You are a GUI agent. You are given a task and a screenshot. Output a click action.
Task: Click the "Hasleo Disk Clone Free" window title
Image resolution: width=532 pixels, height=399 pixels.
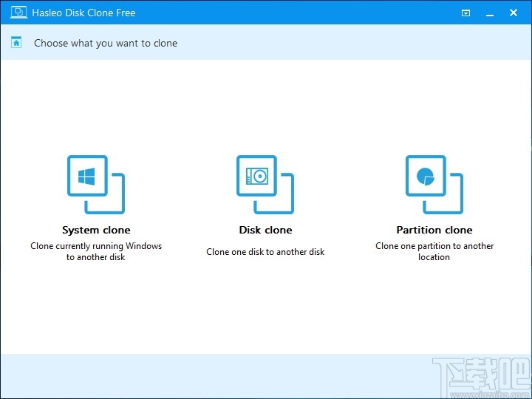[83, 13]
